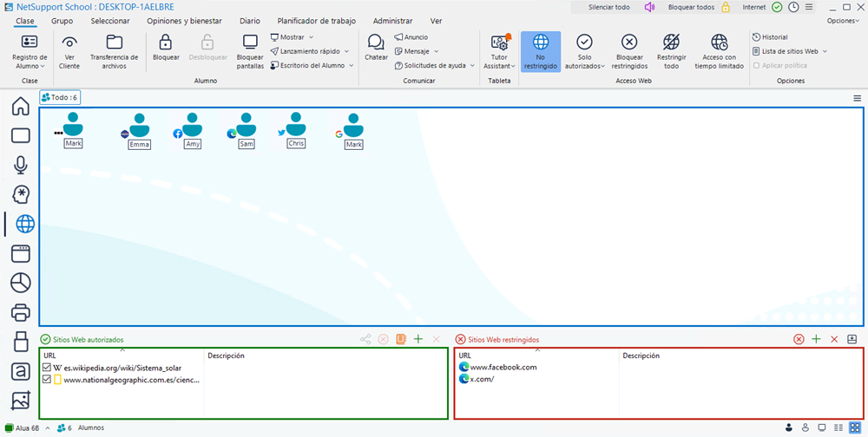Add a site with green plus in autorizados
Image resolution: width=868 pixels, height=437 pixels.
click(x=418, y=339)
